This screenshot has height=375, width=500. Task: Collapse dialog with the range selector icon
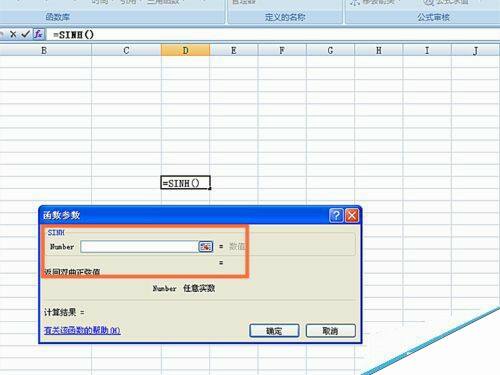206,247
